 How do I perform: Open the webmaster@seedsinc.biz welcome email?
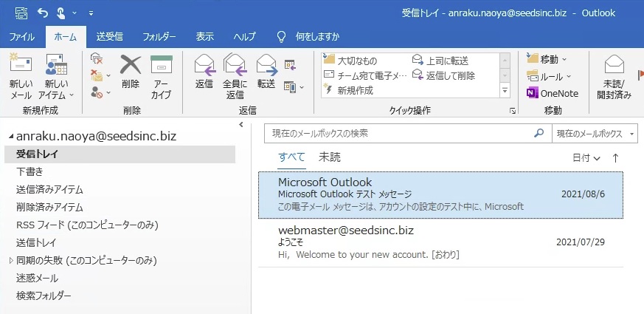440,242
